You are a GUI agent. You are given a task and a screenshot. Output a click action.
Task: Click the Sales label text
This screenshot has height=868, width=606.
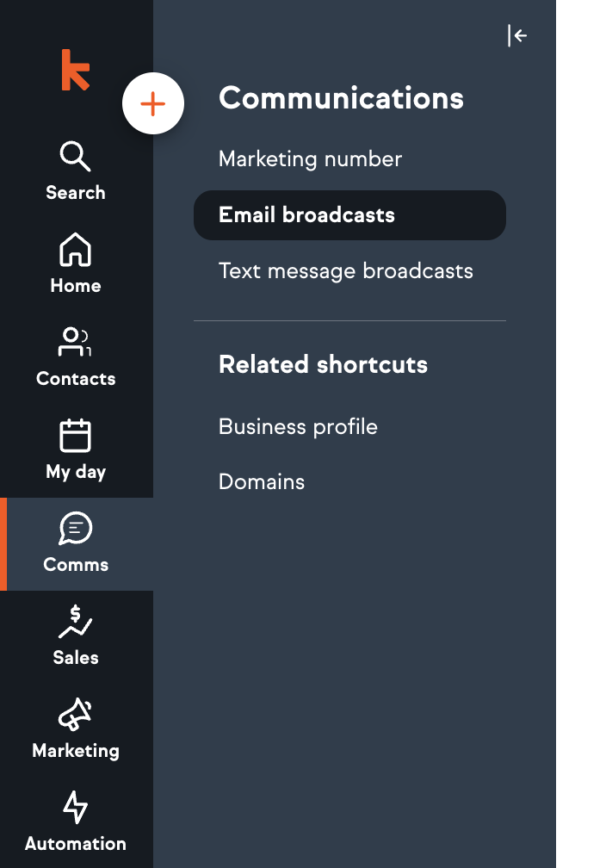click(76, 658)
